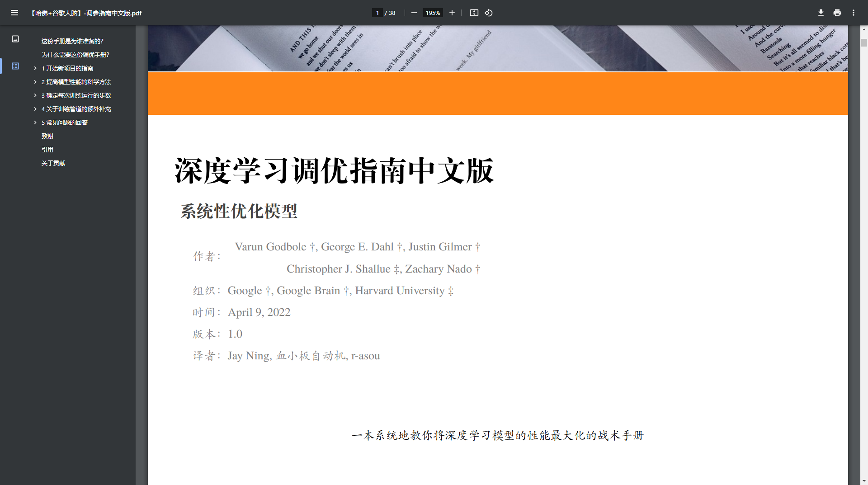Viewport: 868px width, 485px height.
Task: Click the PDF file name title
Action: pos(86,13)
